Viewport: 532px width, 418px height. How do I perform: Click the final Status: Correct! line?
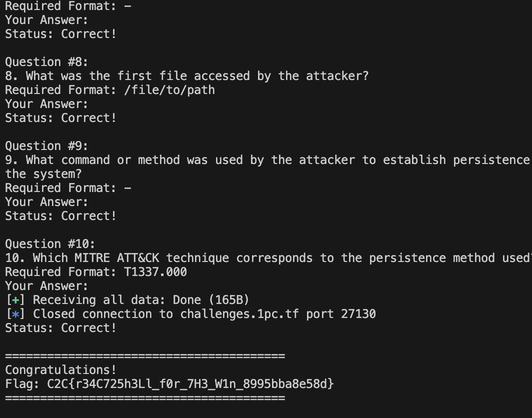pyautogui.click(x=60, y=328)
